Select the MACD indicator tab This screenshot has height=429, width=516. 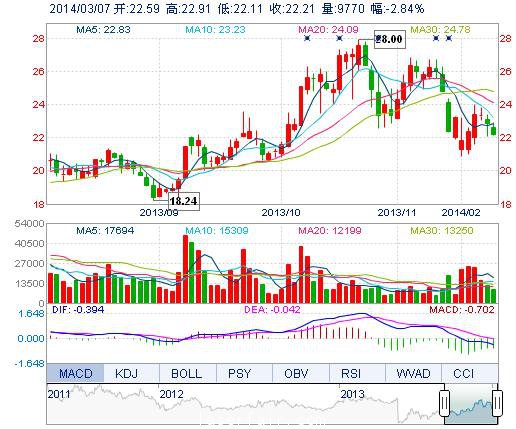pyautogui.click(x=75, y=373)
